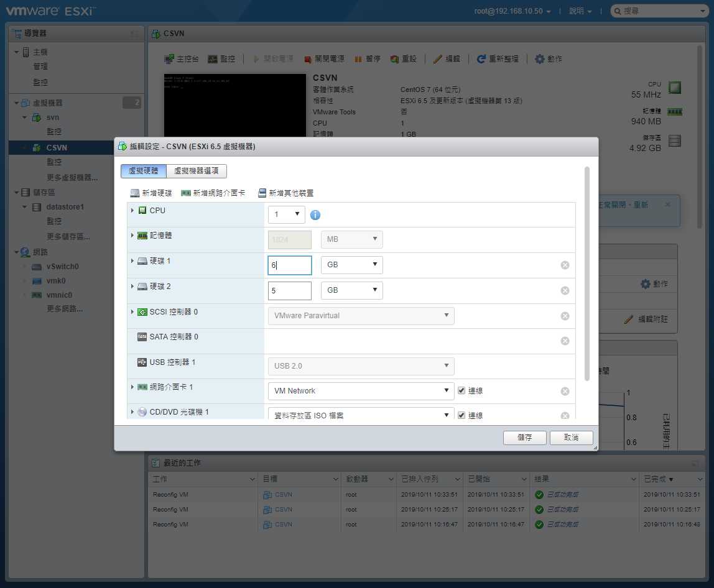Click the 主控台 console toolbar icon
This screenshot has width=714, height=588.
(169, 58)
